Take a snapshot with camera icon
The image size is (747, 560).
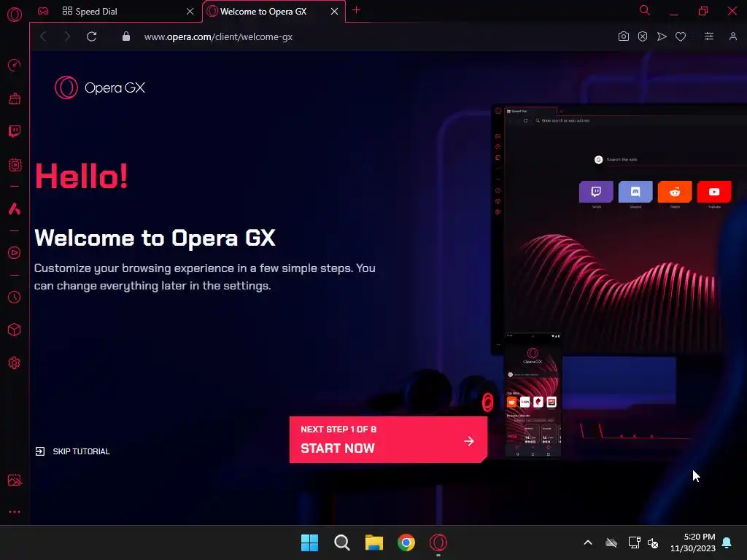[x=623, y=36]
